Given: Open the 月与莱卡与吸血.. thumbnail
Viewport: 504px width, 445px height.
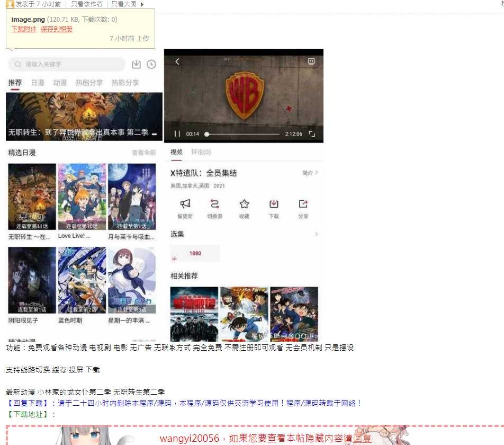Looking at the screenshot, I should (x=132, y=197).
